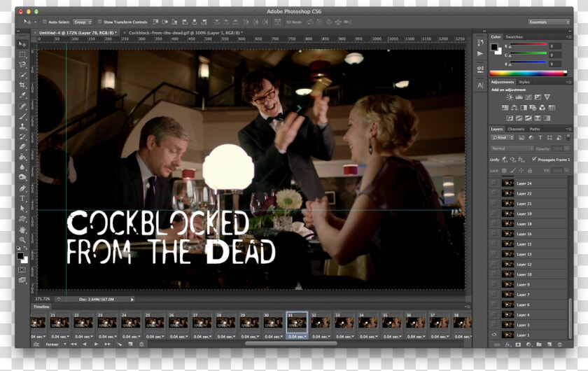Pick color from spectrum ramp
The width and height of the screenshot is (588, 371).
(x=528, y=73)
